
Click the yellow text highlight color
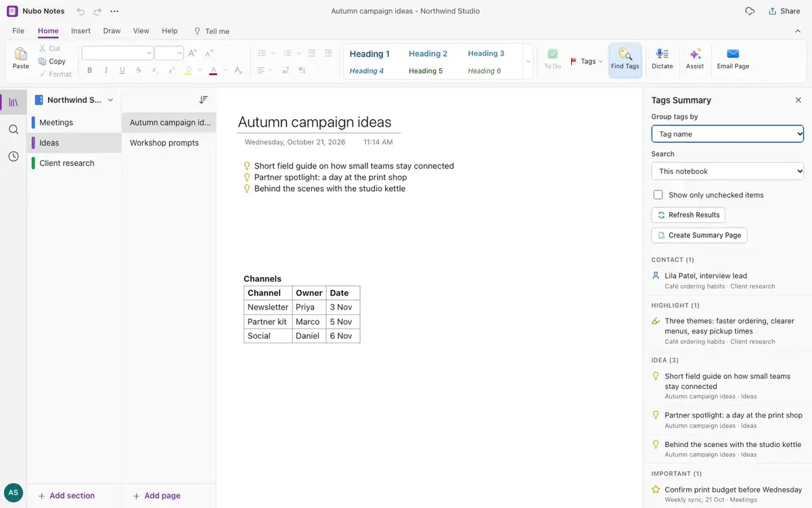[188, 70]
